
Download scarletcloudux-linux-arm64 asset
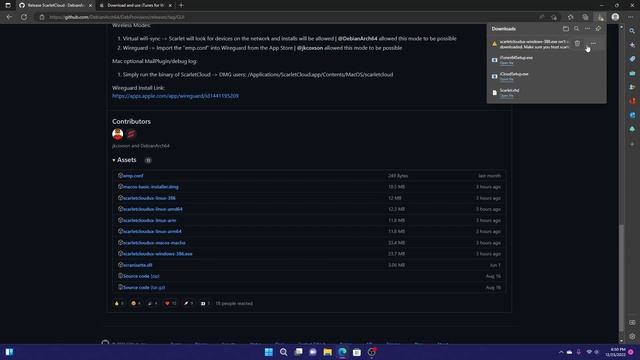coord(152,231)
